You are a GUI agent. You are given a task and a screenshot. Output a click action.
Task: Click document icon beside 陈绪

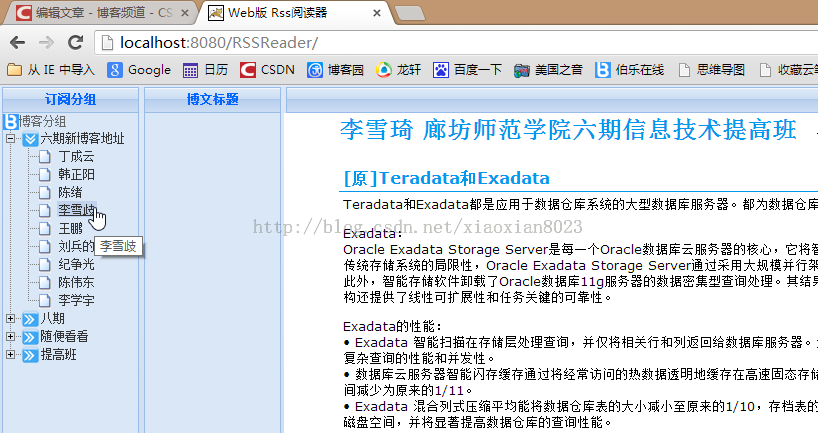[45, 192]
